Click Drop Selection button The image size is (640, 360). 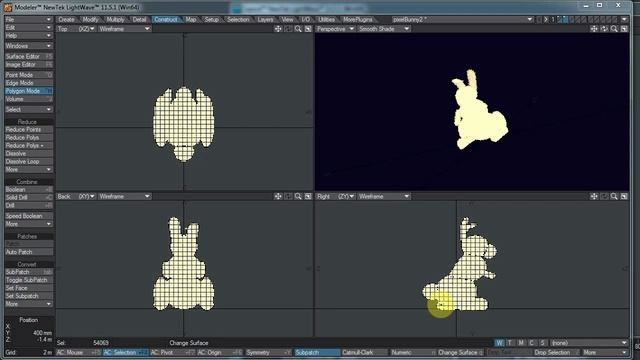(556, 352)
